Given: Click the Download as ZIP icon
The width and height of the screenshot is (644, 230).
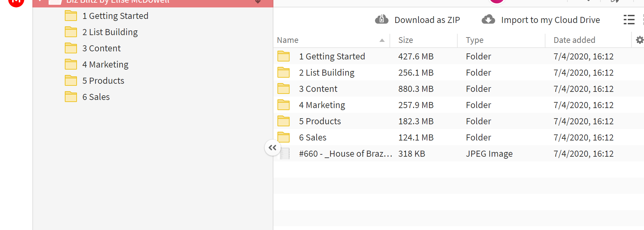Looking at the screenshot, I should point(382,19).
